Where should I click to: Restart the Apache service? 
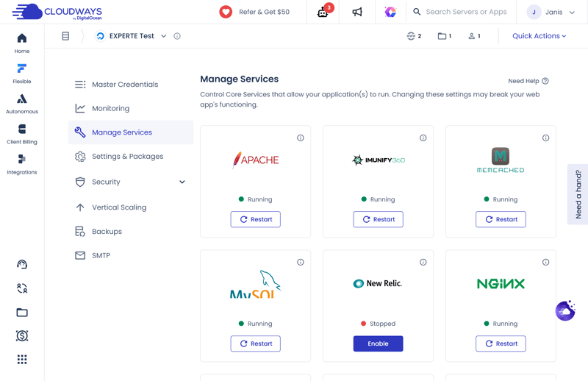tap(255, 220)
